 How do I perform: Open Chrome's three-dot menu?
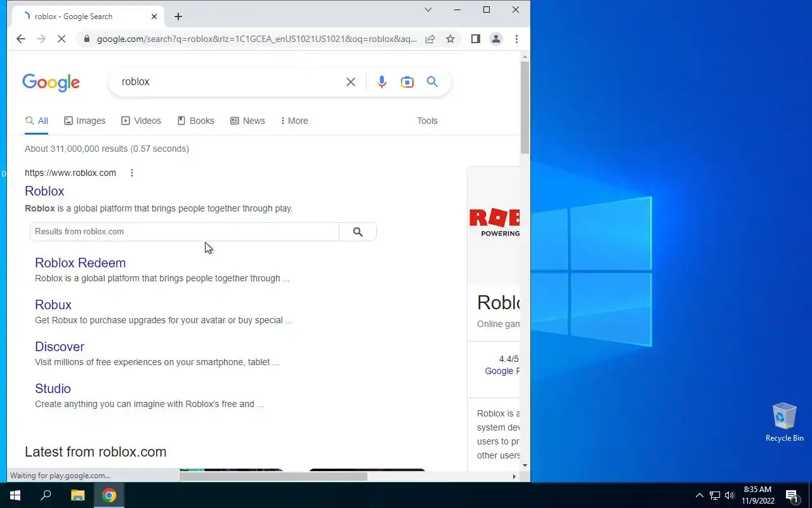(516, 39)
